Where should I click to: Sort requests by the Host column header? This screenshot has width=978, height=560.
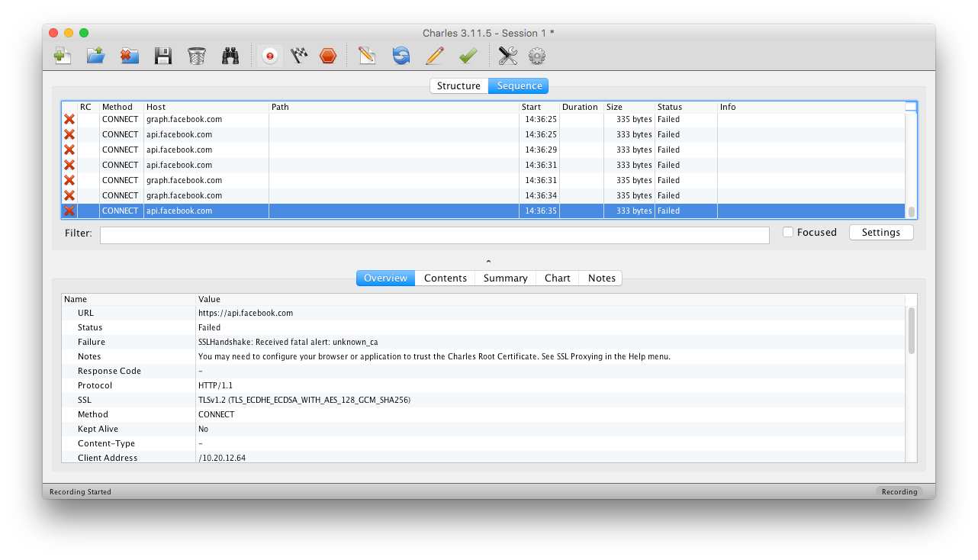[x=206, y=107]
